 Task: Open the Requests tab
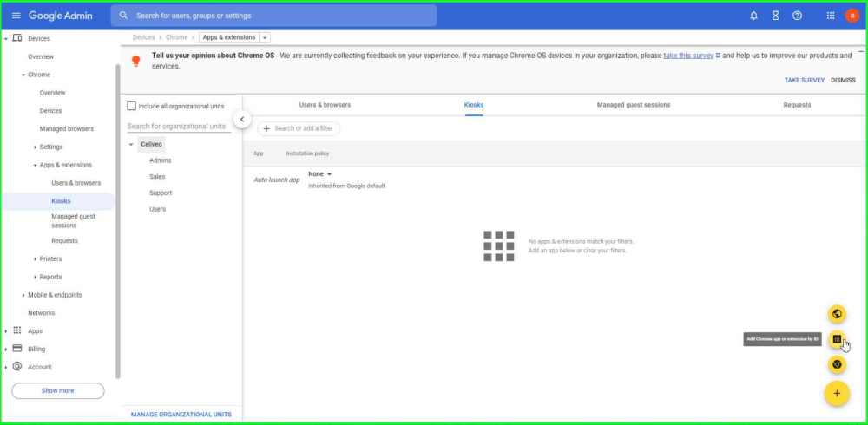(x=797, y=105)
